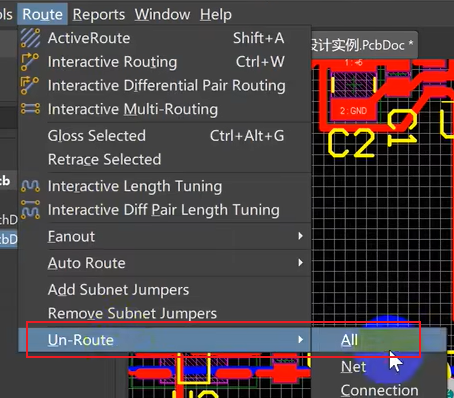Viewport: 454px width, 398px height.
Task: Click the Interactive Routing icon
Action: (x=30, y=62)
